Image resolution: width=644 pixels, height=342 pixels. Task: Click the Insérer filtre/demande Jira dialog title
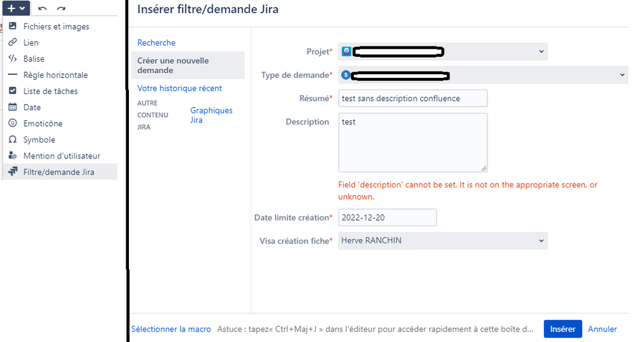click(x=208, y=9)
